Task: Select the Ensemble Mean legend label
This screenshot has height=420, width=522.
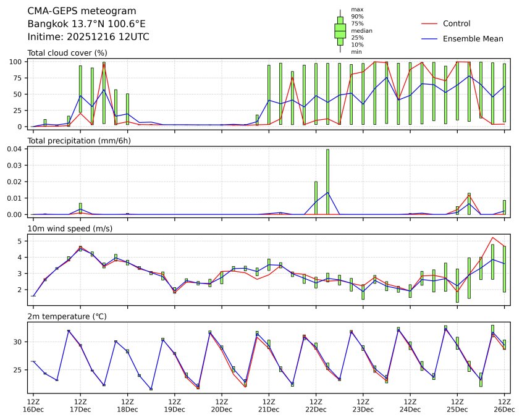Action: click(468, 38)
